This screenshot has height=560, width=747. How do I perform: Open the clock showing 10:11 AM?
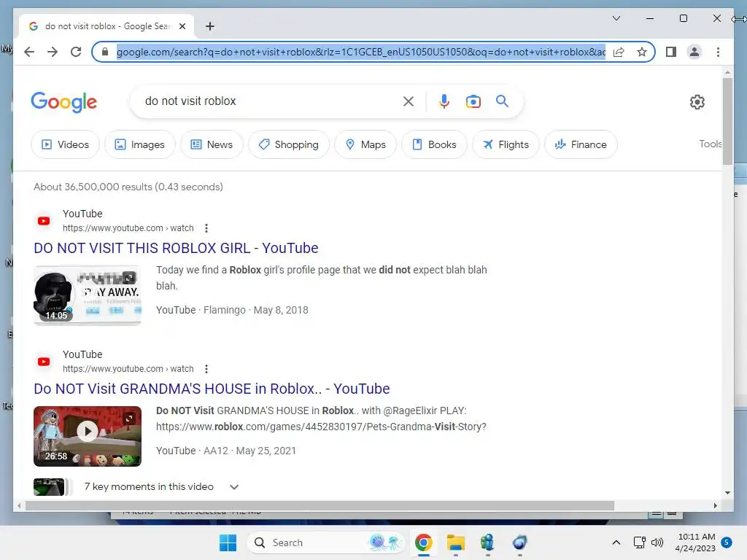pos(695,542)
